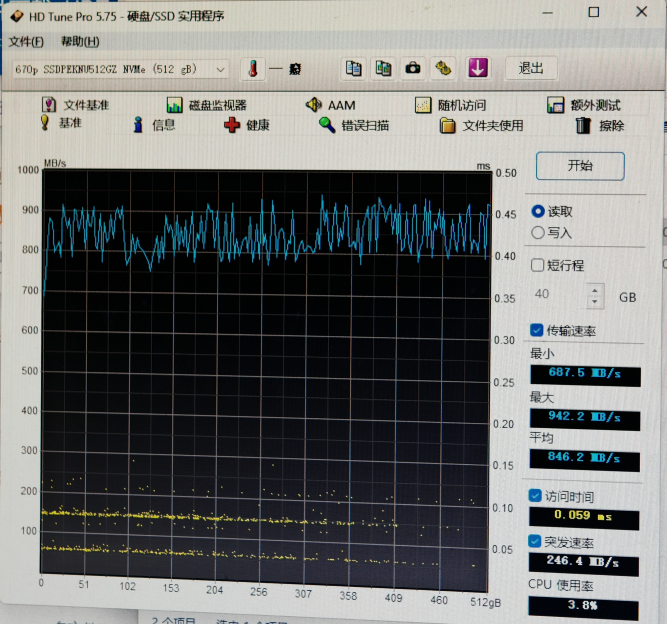Viewport: 667px width, 624px height.
Task: Increase the short stroke GB value
Action: (x=595, y=290)
